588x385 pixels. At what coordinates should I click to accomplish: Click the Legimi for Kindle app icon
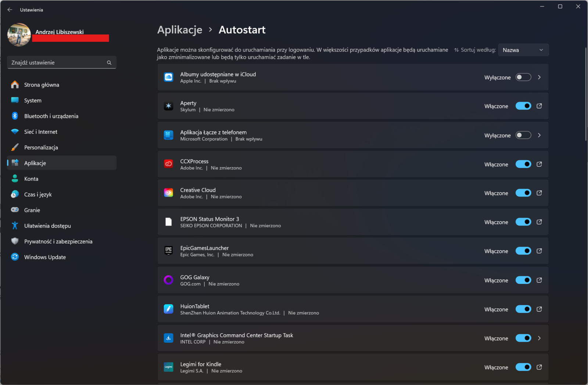pos(169,367)
